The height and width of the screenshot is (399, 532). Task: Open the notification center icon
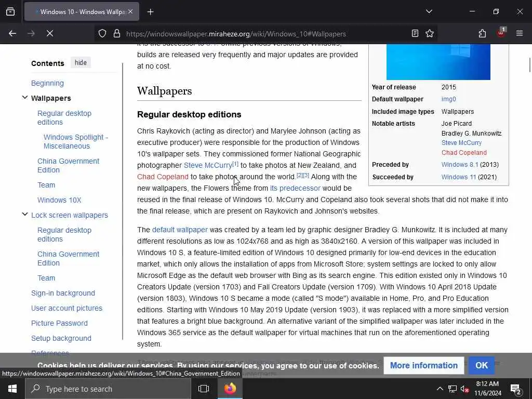click(516, 389)
